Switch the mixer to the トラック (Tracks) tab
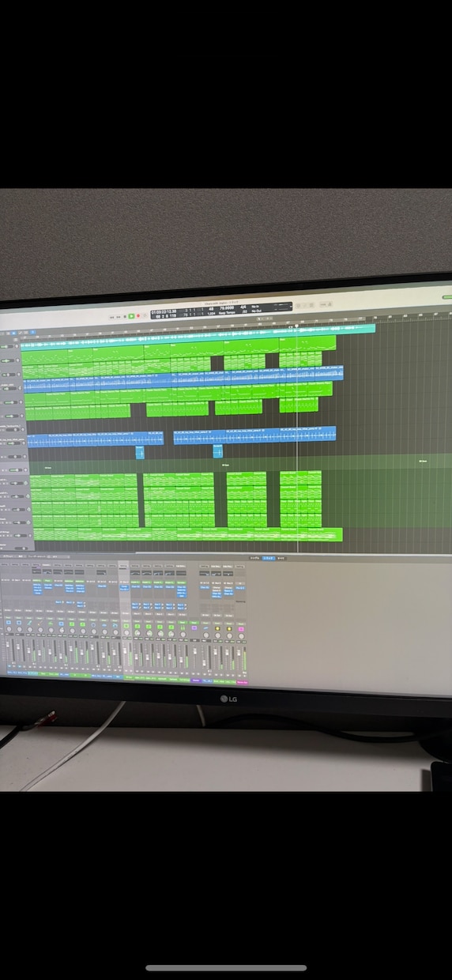This screenshot has height=980, width=452. pos(269,557)
